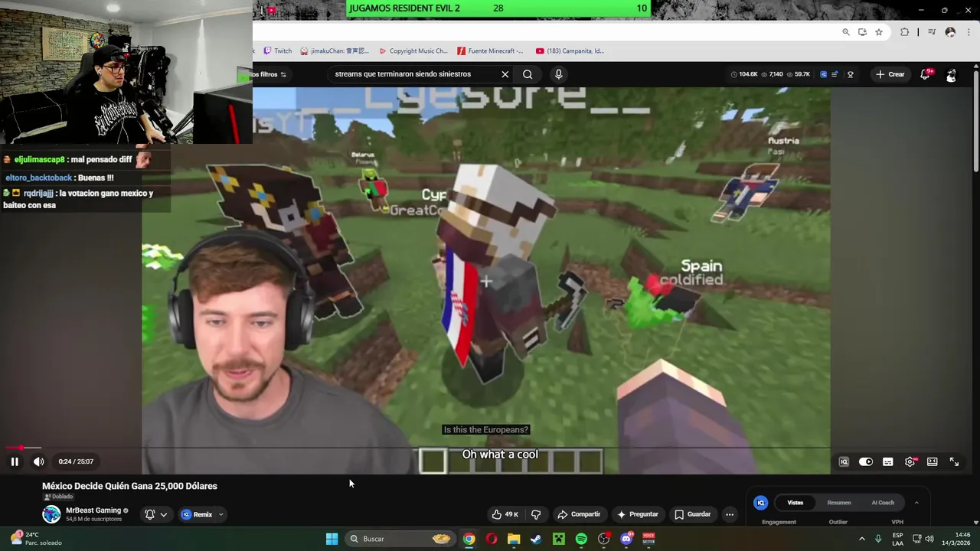
Task: Click the vidIQ 104.6K stat in the header
Action: pyautogui.click(x=744, y=74)
